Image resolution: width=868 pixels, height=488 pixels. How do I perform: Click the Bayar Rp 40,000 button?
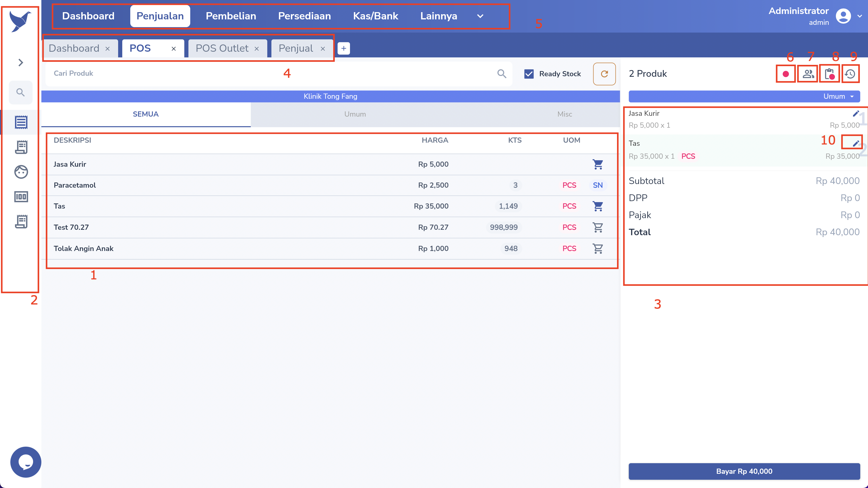click(x=744, y=471)
